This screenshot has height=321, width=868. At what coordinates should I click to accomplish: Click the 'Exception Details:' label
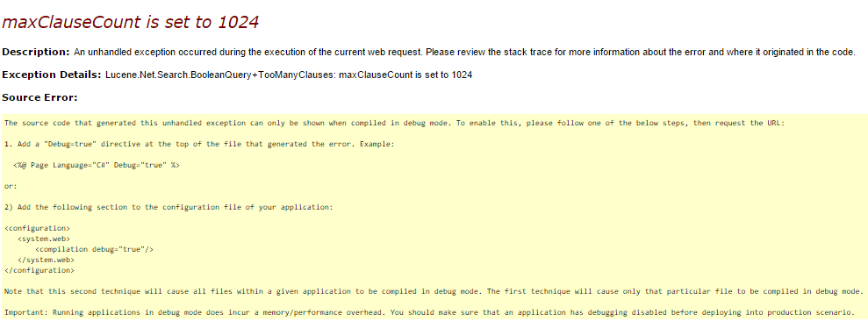pyautogui.click(x=52, y=75)
